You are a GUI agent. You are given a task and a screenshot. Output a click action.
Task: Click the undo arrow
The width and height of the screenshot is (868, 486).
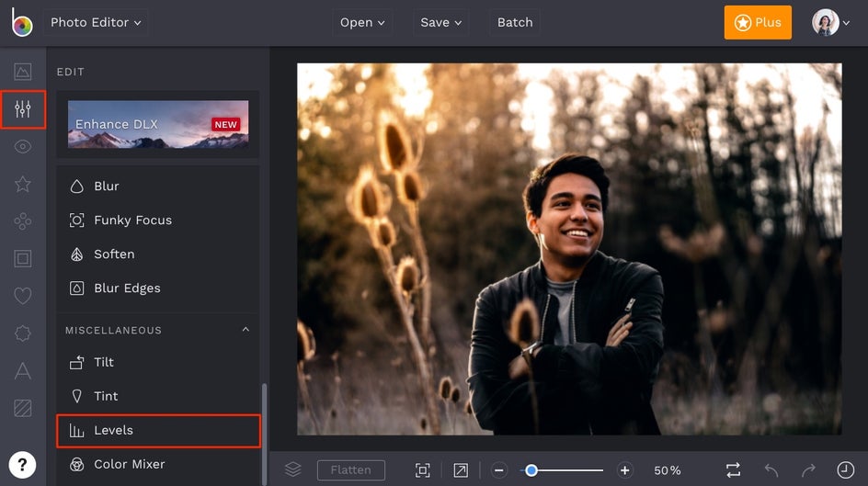[x=771, y=470]
